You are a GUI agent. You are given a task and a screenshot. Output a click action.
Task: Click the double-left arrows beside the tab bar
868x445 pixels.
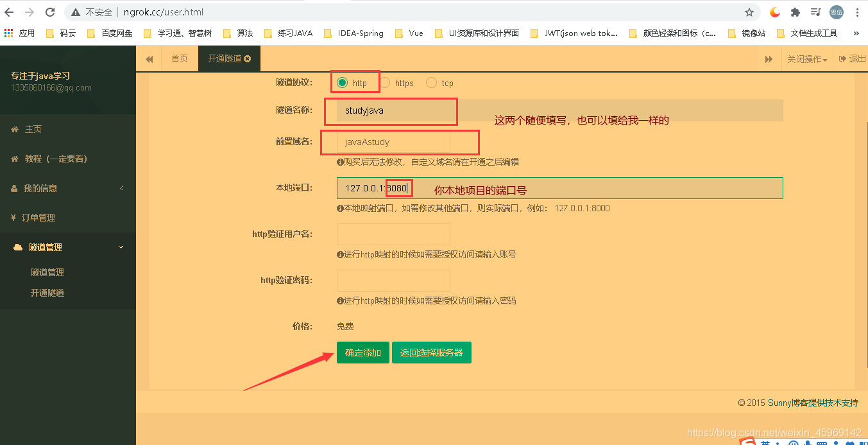pyautogui.click(x=149, y=58)
